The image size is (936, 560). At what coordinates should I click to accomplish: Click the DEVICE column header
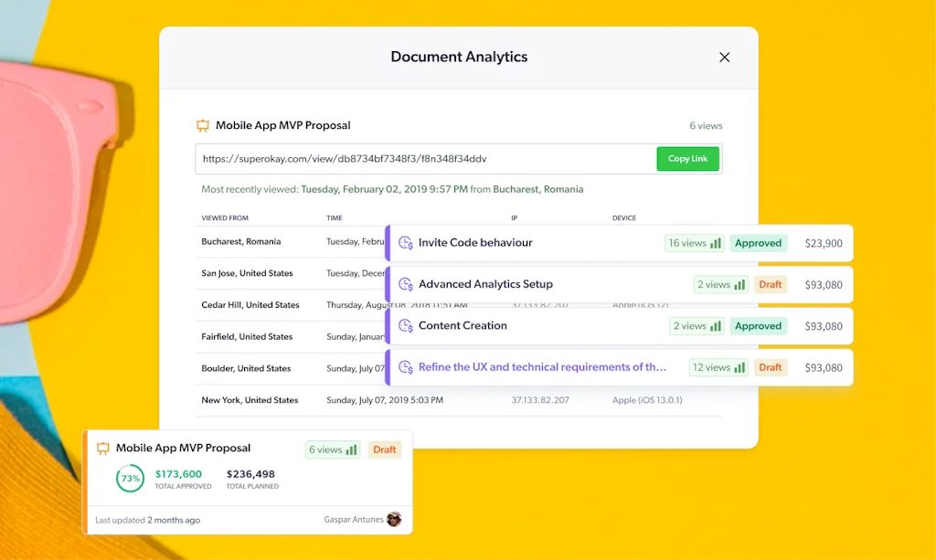(623, 218)
